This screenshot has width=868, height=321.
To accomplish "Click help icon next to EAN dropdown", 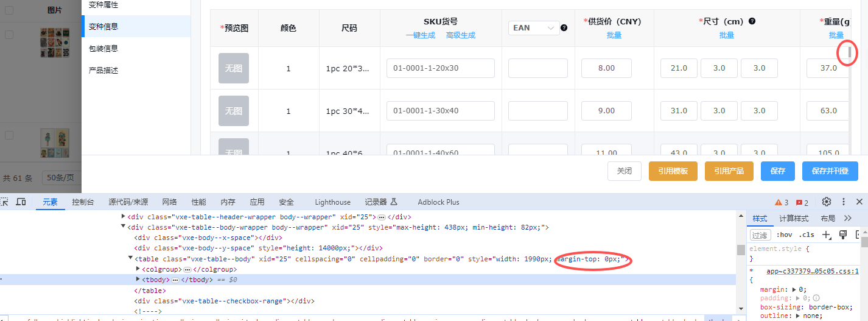I will tap(564, 28).
